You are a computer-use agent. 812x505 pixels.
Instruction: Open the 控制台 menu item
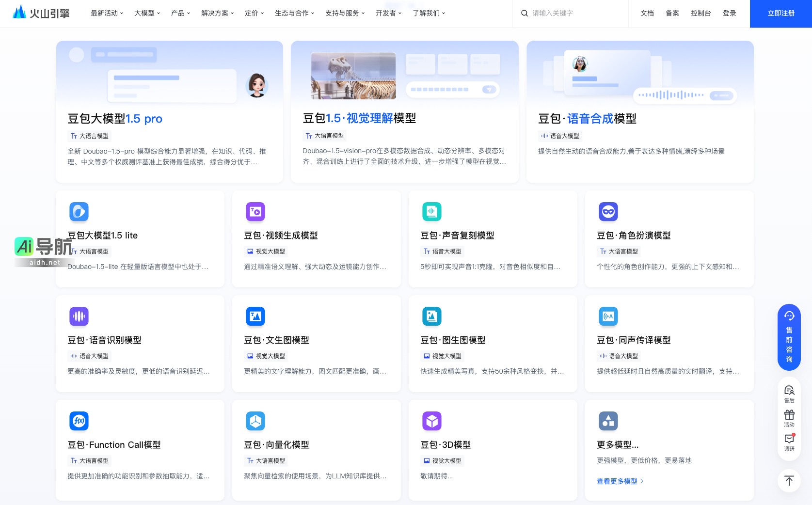(x=701, y=13)
